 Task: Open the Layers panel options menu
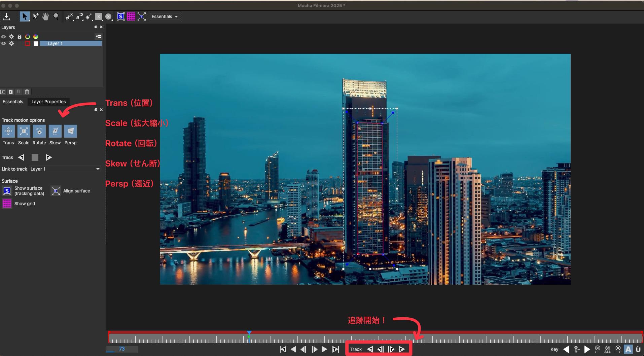click(98, 37)
